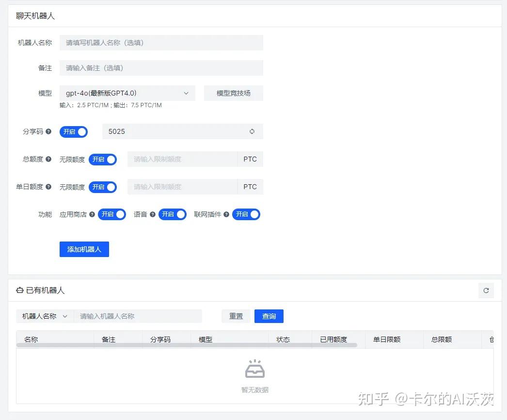
Task: Open the 模型竞技场 page
Action: (x=234, y=93)
